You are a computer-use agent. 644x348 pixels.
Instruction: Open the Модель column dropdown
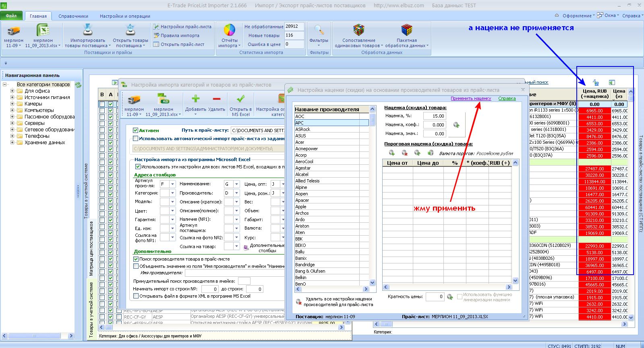tap(172, 202)
